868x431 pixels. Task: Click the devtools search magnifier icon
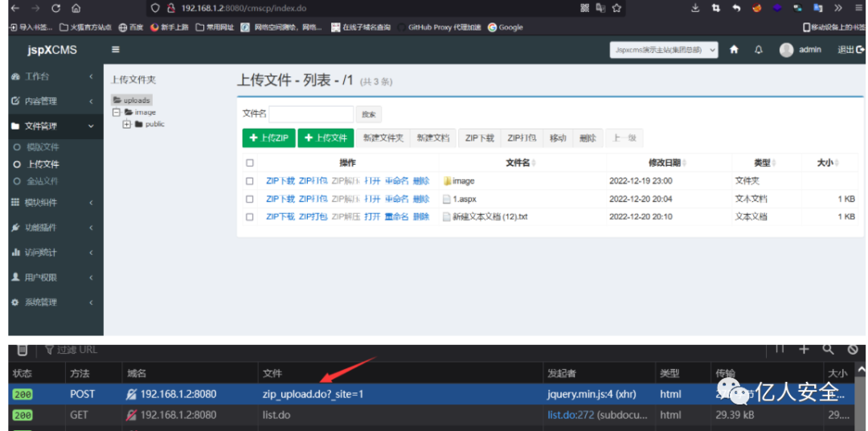(x=828, y=349)
